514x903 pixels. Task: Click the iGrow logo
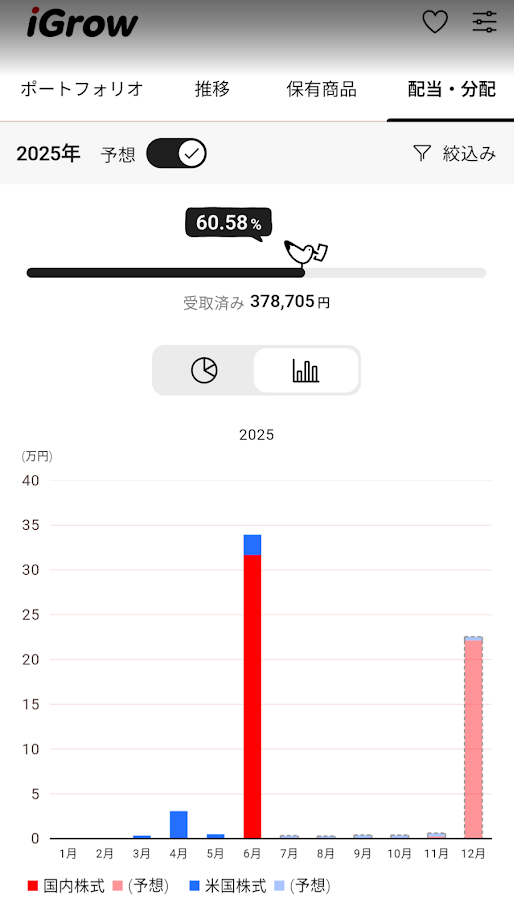click(82, 22)
